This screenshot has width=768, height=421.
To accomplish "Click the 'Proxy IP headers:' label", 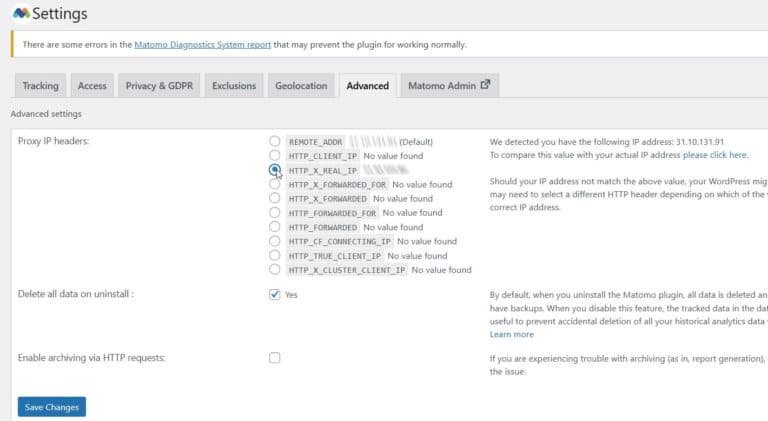I will (x=53, y=141).
